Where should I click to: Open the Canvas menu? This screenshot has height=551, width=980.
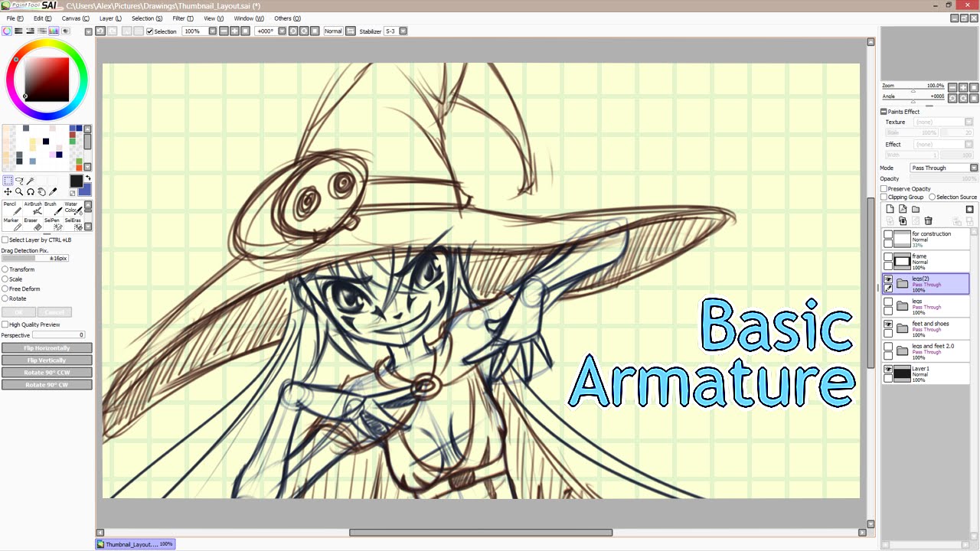tap(75, 18)
